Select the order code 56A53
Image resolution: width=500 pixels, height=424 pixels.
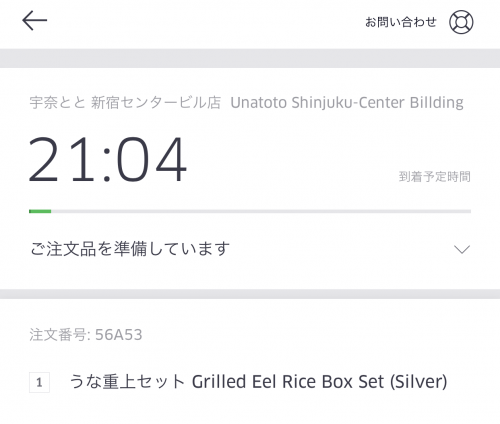[x=119, y=335]
